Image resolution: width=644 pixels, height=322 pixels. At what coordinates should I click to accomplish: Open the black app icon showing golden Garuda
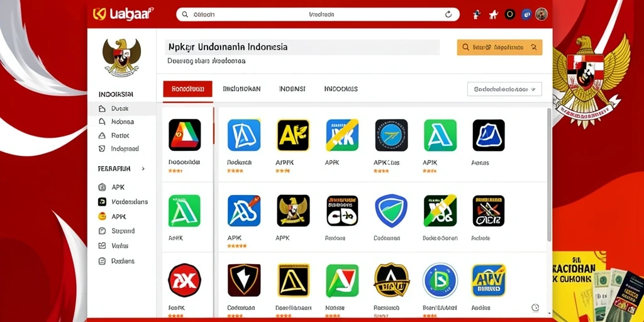293,211
